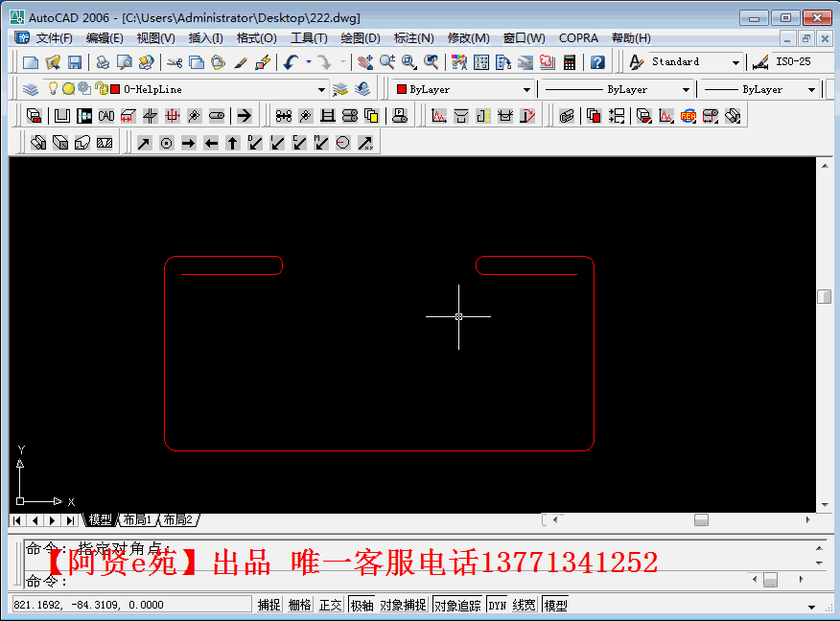
Task: Toggle 正交 ortho mode in status bar
Action: (x=329, y=604)
